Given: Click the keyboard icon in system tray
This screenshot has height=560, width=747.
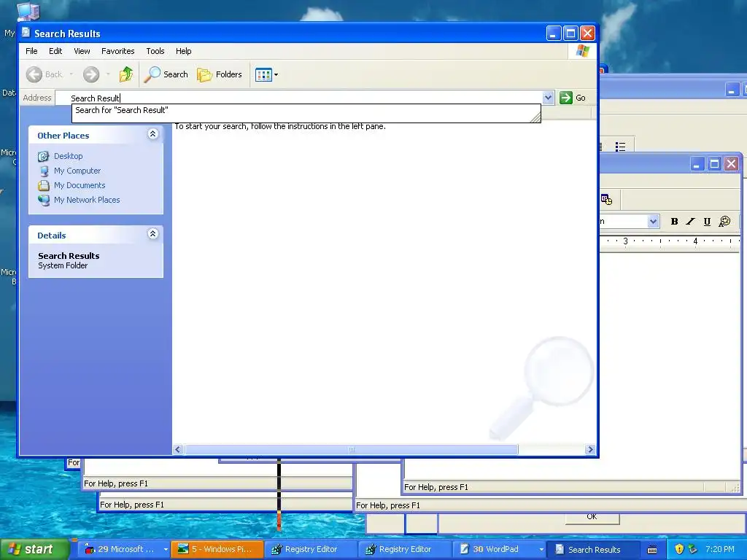Looking at the screenshot, I should (652, 550).
